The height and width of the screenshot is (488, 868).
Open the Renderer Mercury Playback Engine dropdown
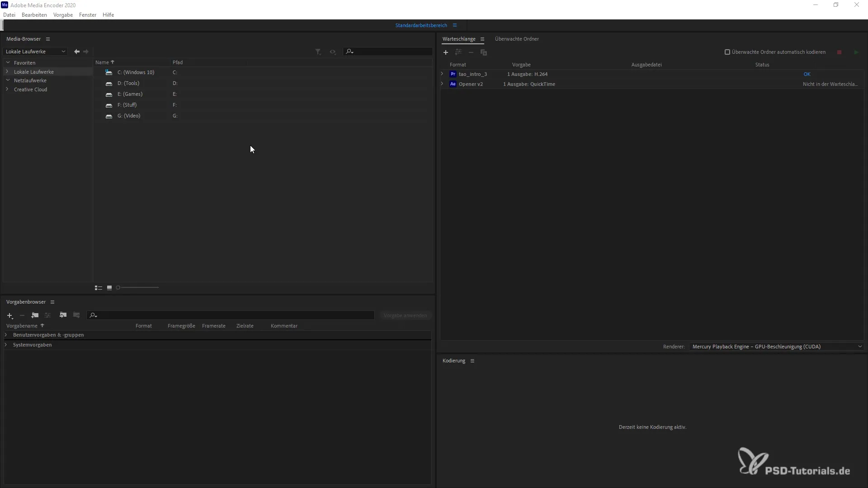coord(777,347)
